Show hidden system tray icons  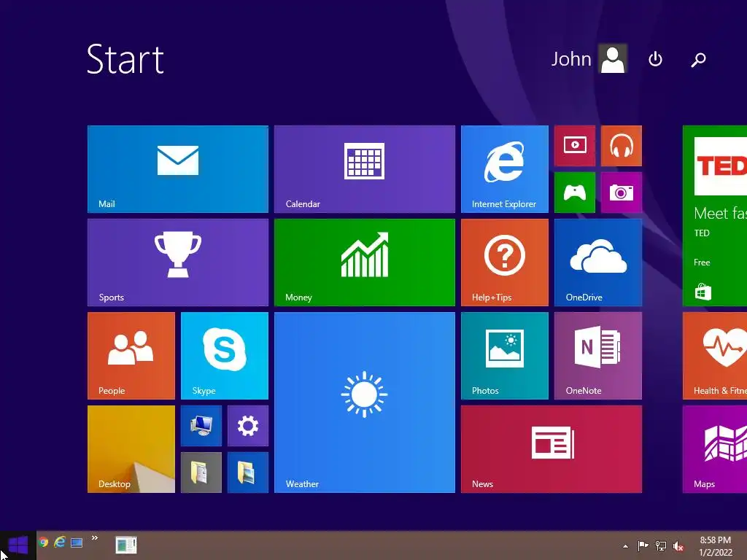click(x=625, y=546)
